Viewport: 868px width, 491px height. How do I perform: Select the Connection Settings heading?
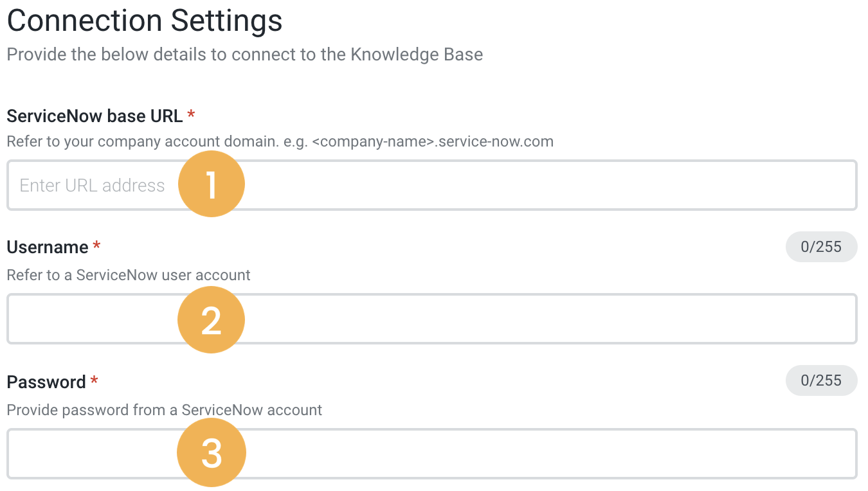(x=144, y=21)
